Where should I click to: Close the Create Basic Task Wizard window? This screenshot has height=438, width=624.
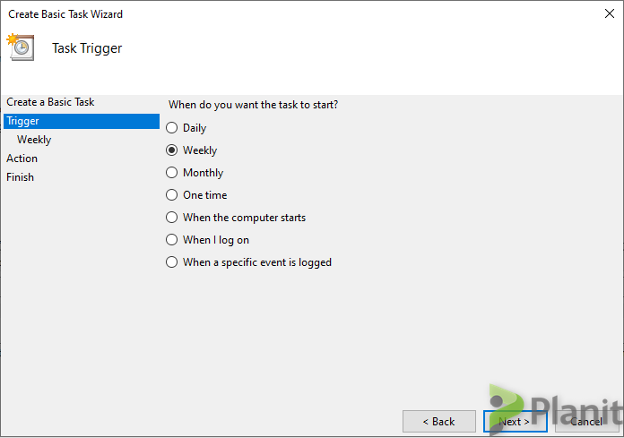(x=609, y=14)
